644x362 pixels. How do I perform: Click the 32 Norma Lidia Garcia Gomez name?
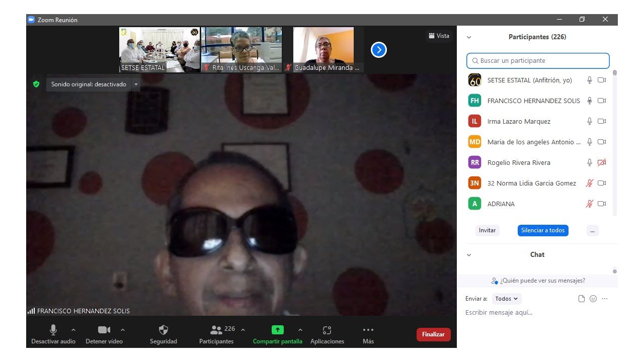click(532, 183)
